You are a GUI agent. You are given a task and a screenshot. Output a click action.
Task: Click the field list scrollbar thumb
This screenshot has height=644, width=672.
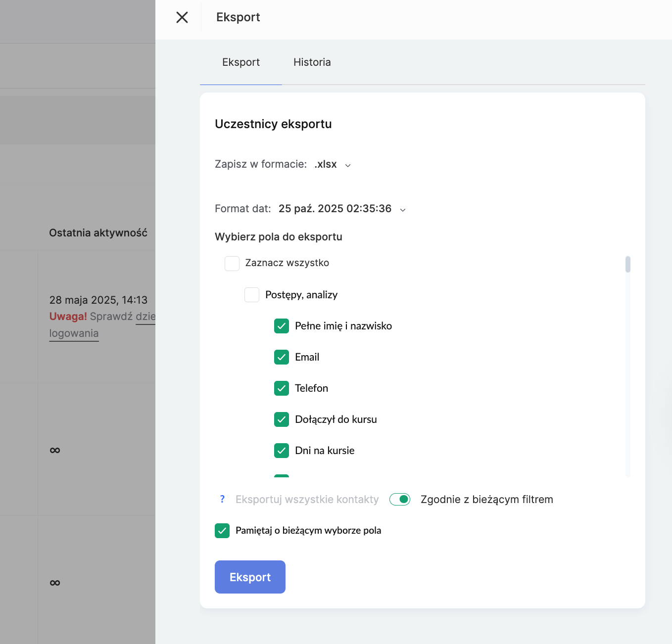627,264
